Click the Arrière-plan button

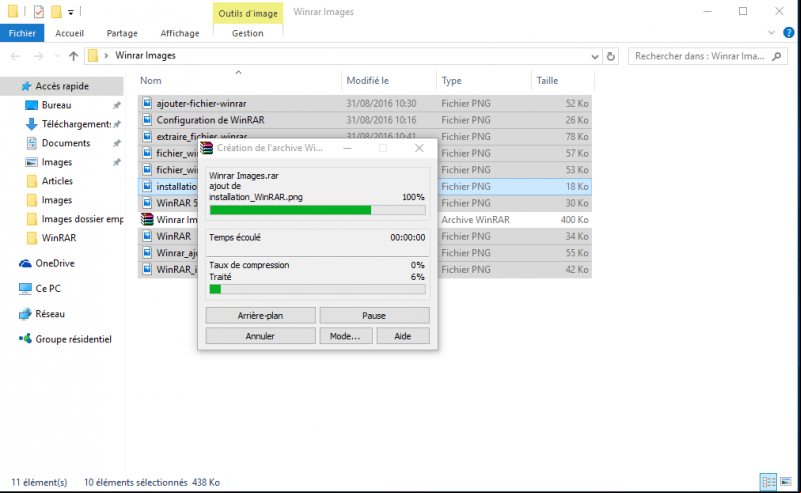pos(261,315)
